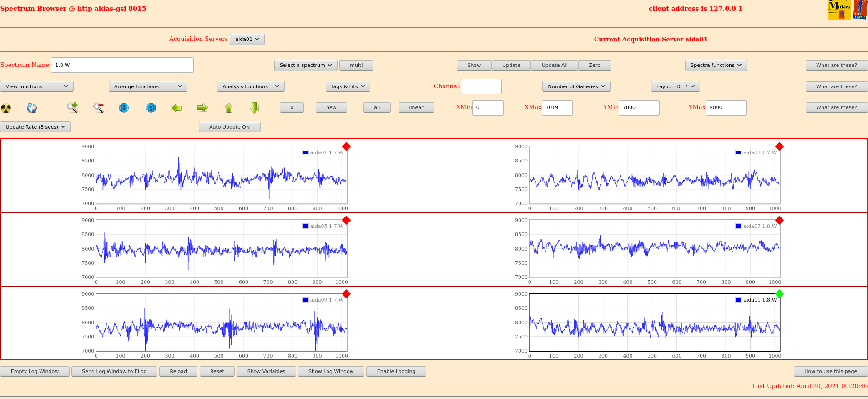Click the yellow radiation hazard icon

coord(6,108)
